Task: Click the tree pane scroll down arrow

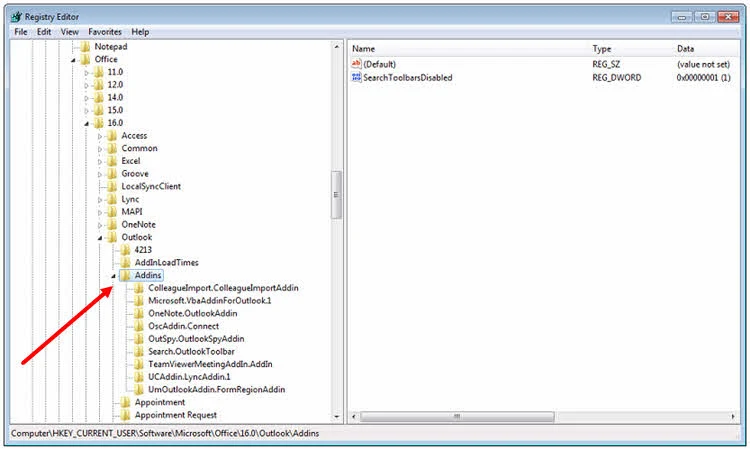Action: 337,417
